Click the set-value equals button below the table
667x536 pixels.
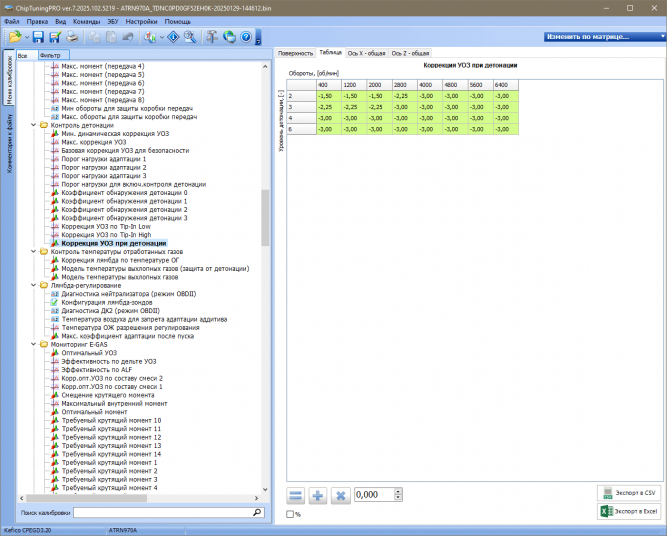point(296,496)
